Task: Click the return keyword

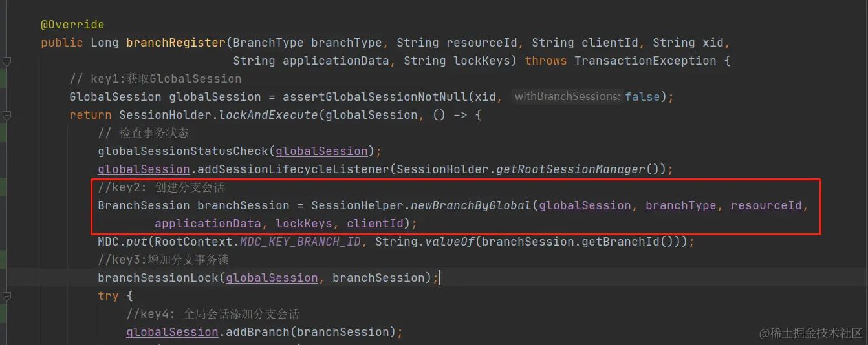Action: (x=91, y=115)
